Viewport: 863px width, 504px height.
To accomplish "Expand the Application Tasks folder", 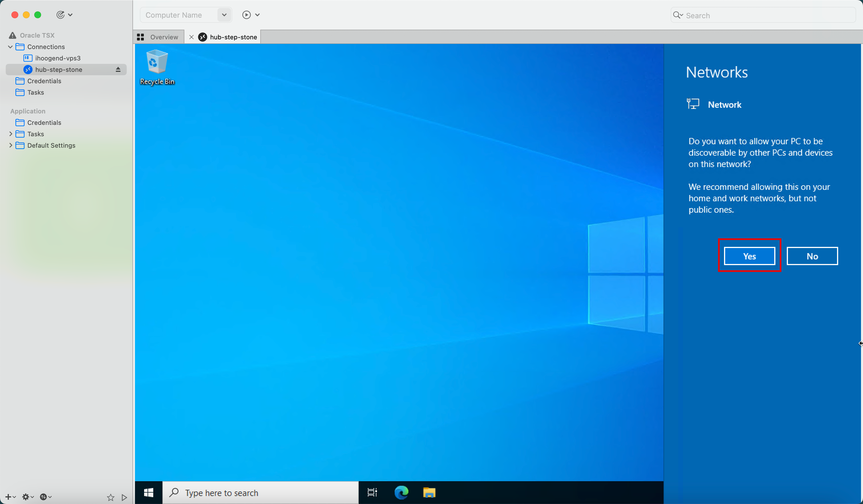I will pyautogui.click(x=10, y=134).
